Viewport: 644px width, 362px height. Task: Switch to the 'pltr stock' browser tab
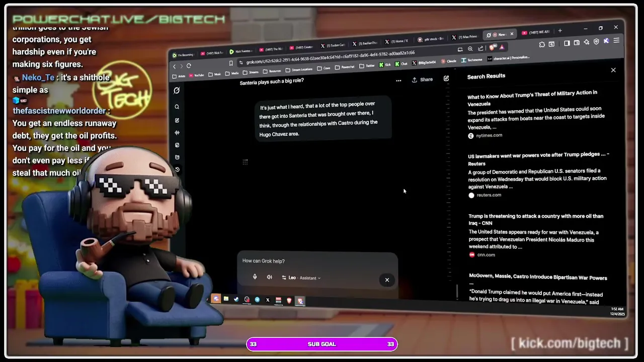coord(431,39)
